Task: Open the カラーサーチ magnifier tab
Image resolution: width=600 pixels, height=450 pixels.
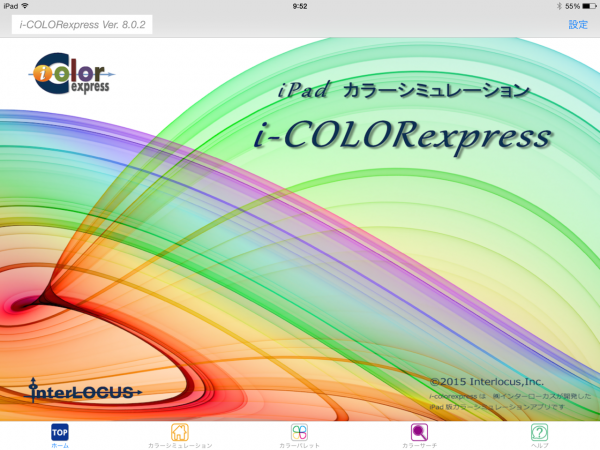Action: click(419, 435)
